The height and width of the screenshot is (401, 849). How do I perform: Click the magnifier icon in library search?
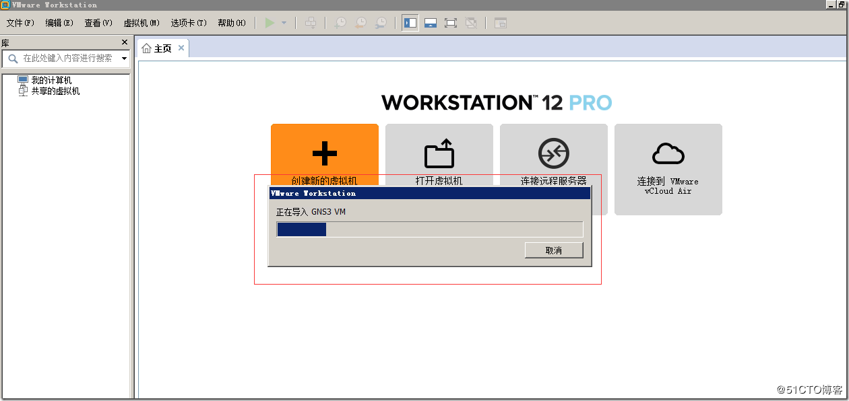coord(12,58)
